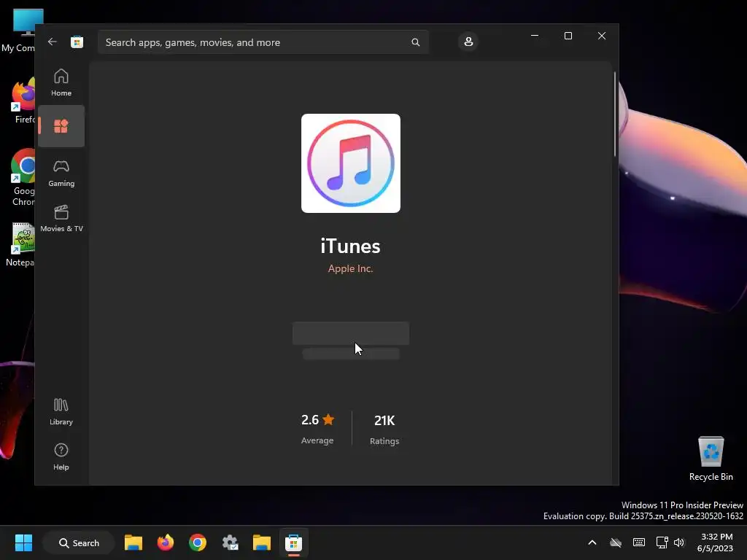The height and width of the screenshot is (560, 747).
Task: Click the search magnifier icon in Store
Action: tap(415, 42)
